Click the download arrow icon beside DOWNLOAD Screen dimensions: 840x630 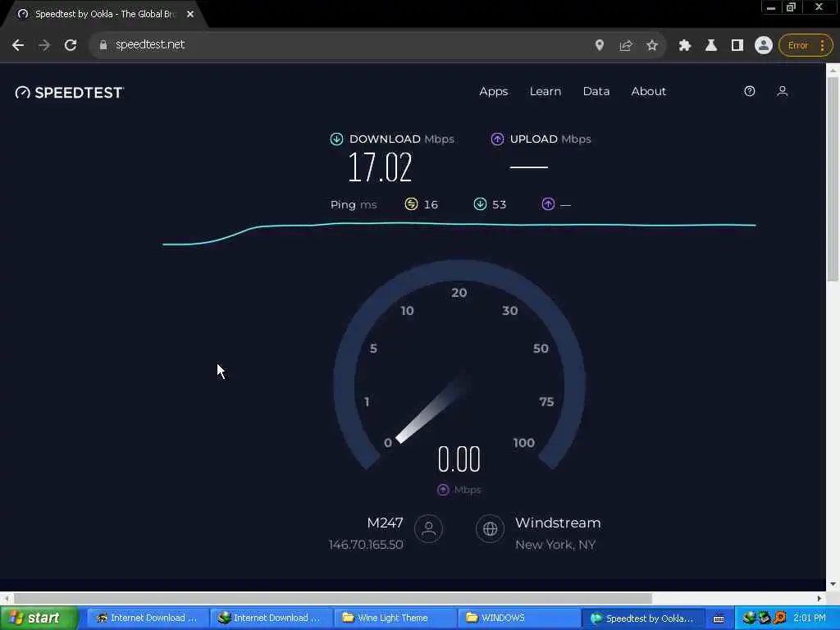click(336, 139)
